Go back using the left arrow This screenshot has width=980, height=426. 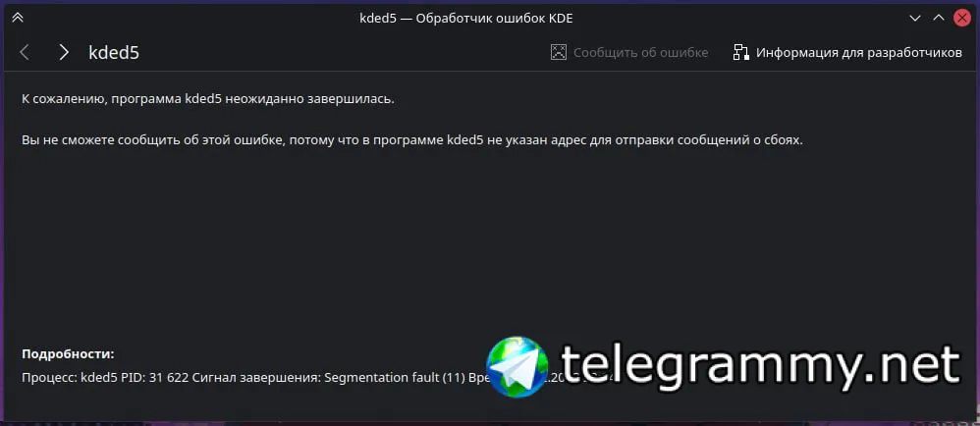pos(25,52)
